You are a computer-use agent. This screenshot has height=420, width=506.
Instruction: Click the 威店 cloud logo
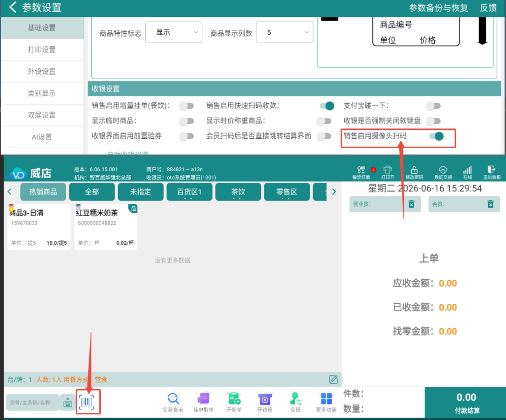point(17,174)
